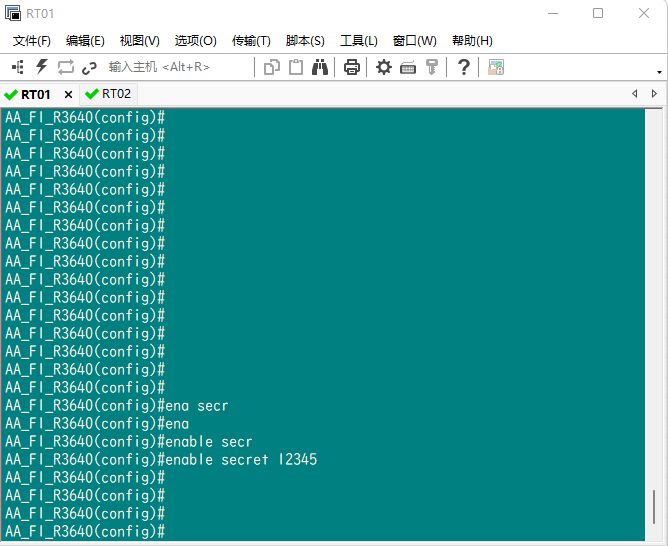Click the Help question mark icon
Screen dimensions: 668x546
[464, 67]
